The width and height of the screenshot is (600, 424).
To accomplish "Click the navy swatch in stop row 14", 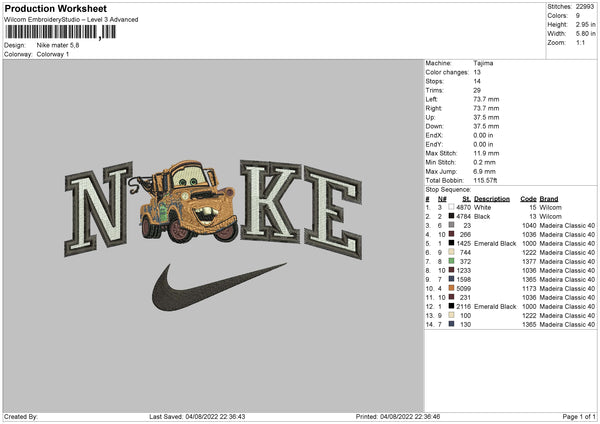I will (x=452, y=324).
